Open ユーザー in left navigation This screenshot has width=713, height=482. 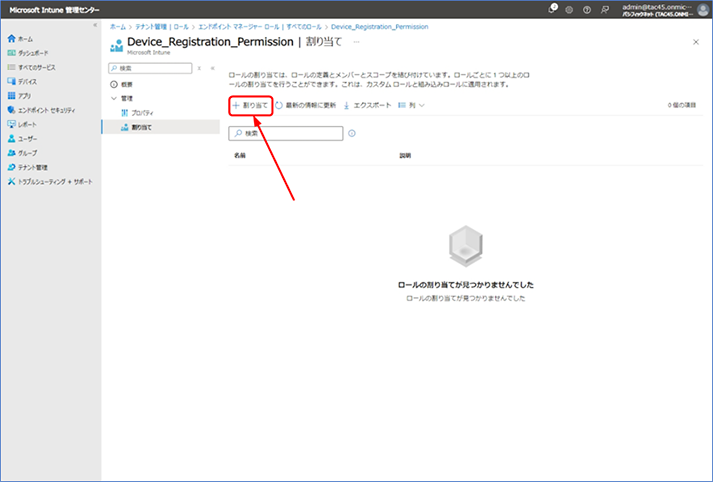[x=22, y=139]
